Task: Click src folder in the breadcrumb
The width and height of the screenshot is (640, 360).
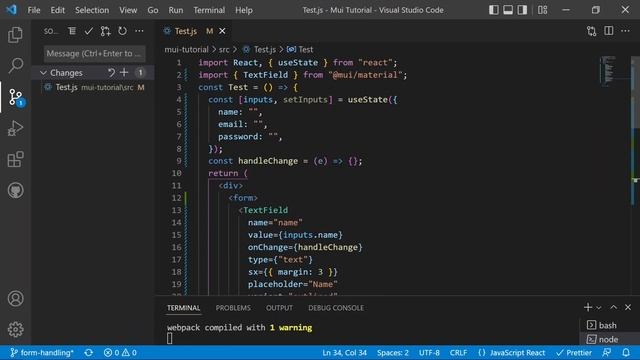Action: pyautogui.click(x=224, y=49)
